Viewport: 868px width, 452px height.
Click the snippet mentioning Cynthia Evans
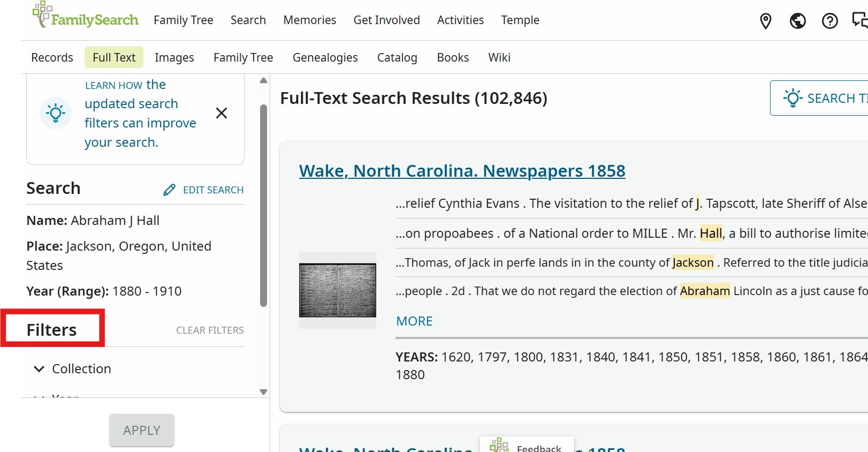pos(631,204)
